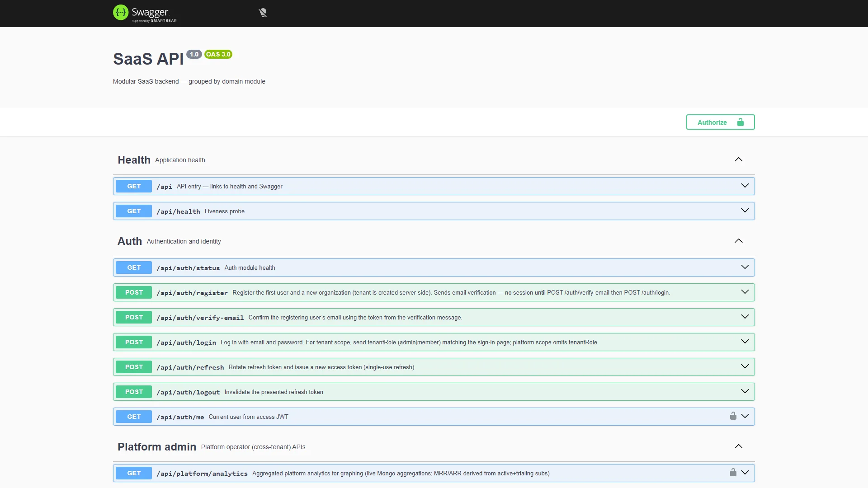868x488 pixels.
Task: Click GET badge for /api/health
Action: click(134, 211)
